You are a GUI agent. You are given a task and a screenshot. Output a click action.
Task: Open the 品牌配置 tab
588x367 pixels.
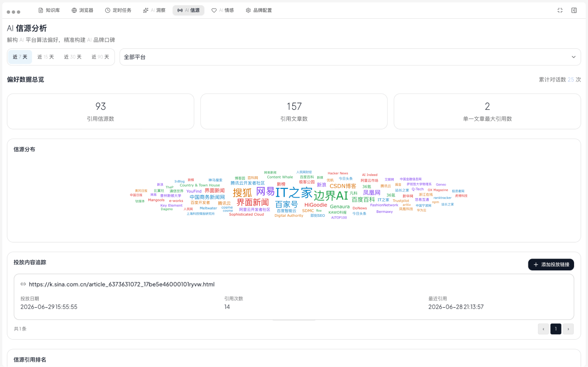[x=259, y=10]
